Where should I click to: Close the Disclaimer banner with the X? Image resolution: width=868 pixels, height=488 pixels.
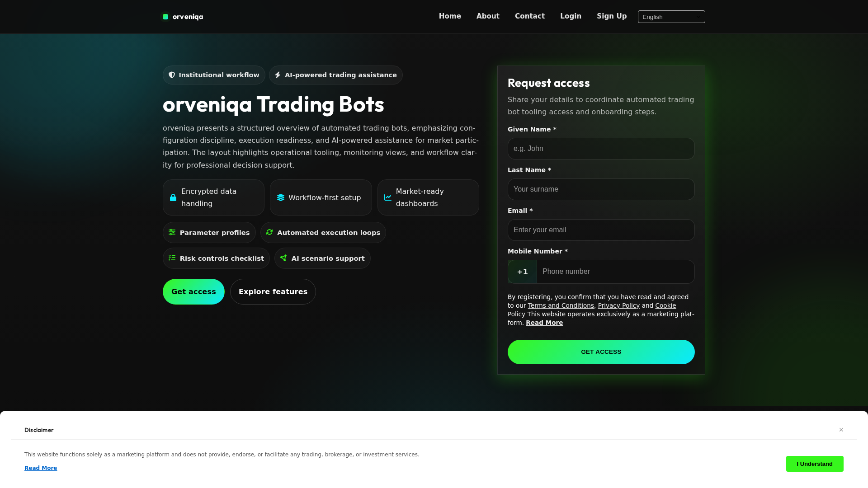coord(841,430)
